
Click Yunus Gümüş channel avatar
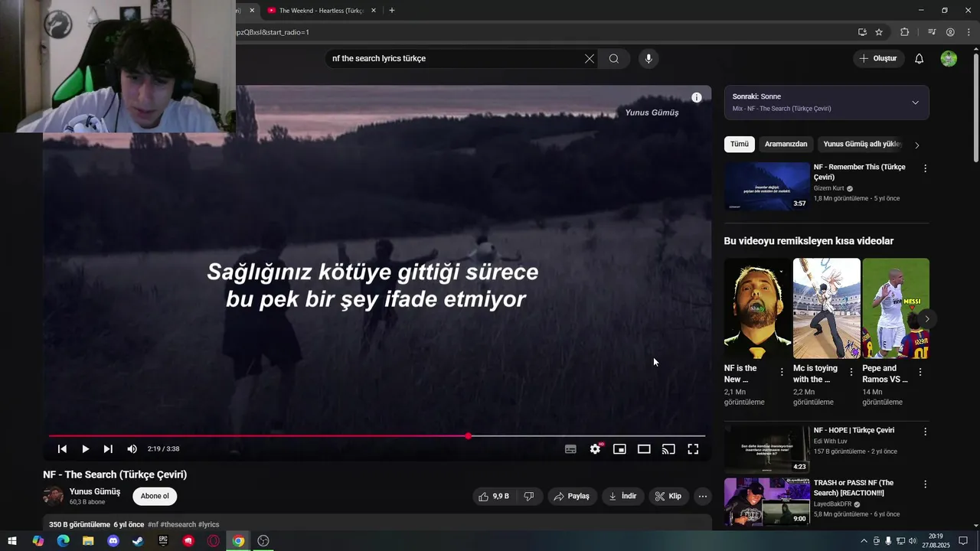point(54,496)
